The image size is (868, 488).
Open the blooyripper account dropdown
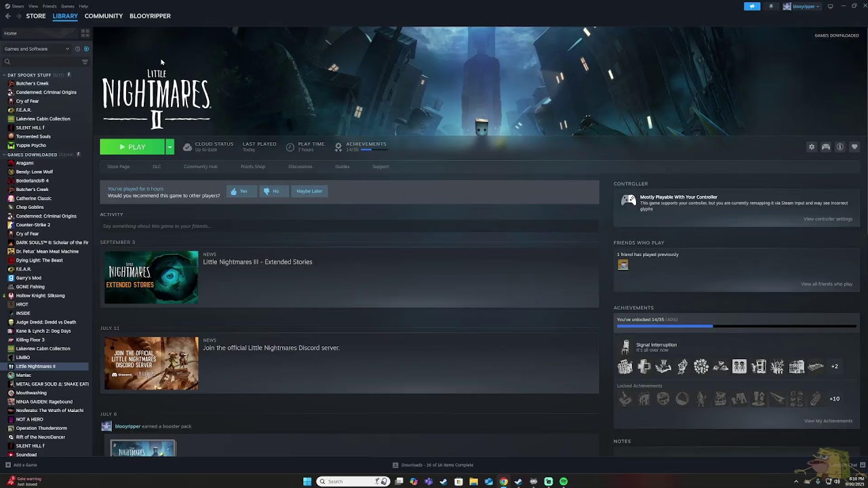pos(802,6)
